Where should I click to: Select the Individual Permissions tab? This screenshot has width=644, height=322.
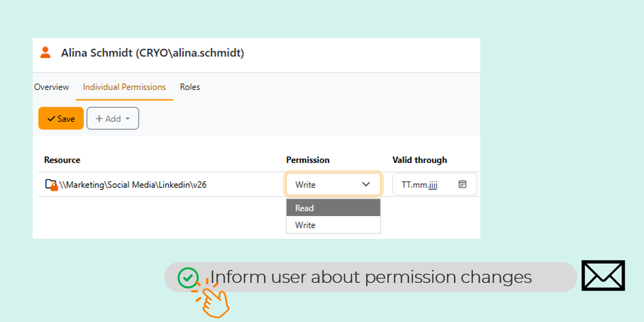point(124,87)
